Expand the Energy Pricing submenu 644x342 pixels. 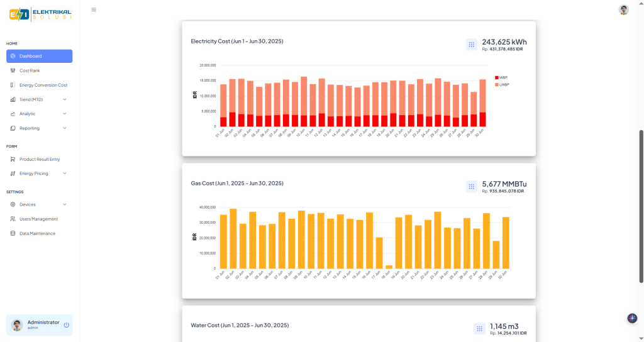[x=39, y=174]
